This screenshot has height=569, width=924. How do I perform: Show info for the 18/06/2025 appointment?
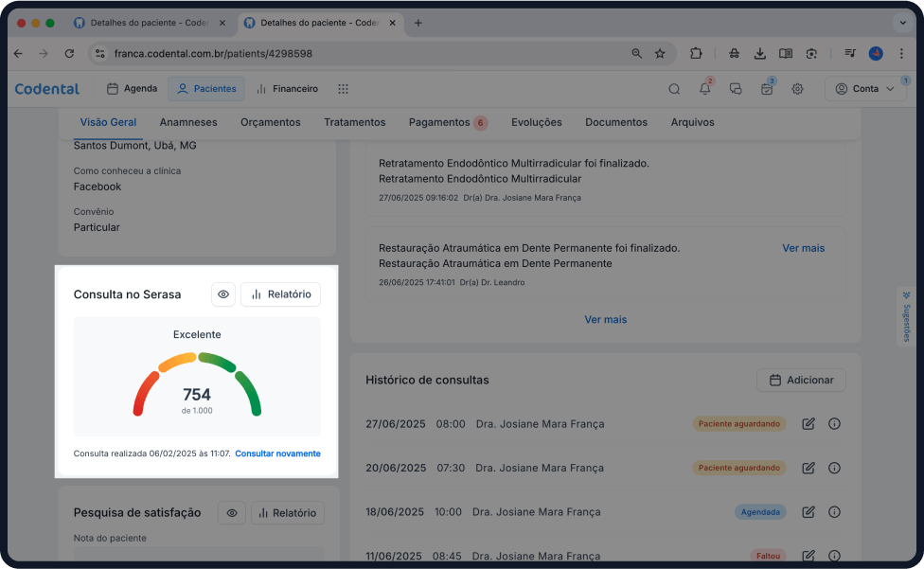pos(834,512)
